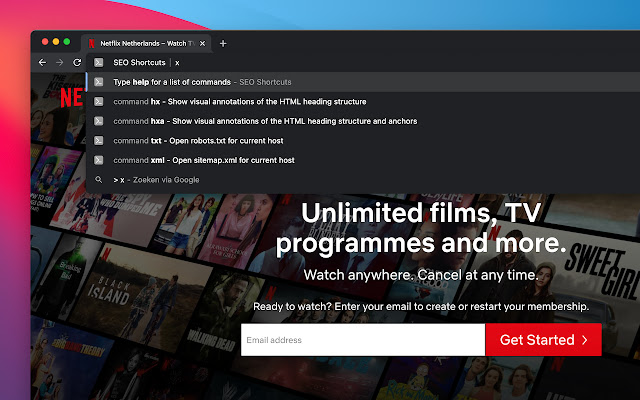Click the terminal icon beside hx command

click(x=98, y=102)
